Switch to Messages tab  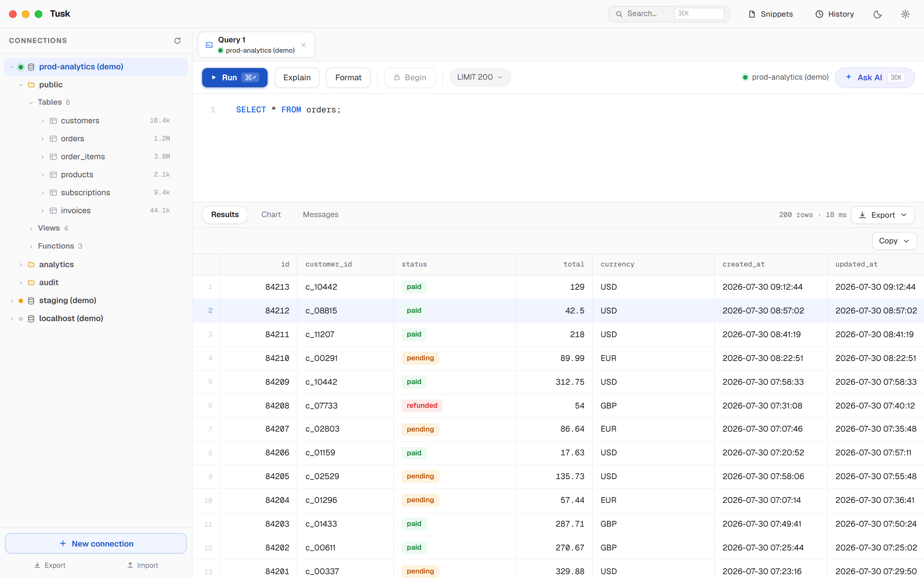click(320, 215)
